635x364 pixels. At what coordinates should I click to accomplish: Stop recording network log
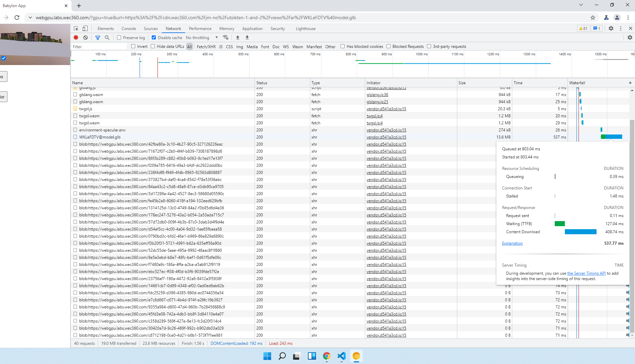tap(76, 38)
